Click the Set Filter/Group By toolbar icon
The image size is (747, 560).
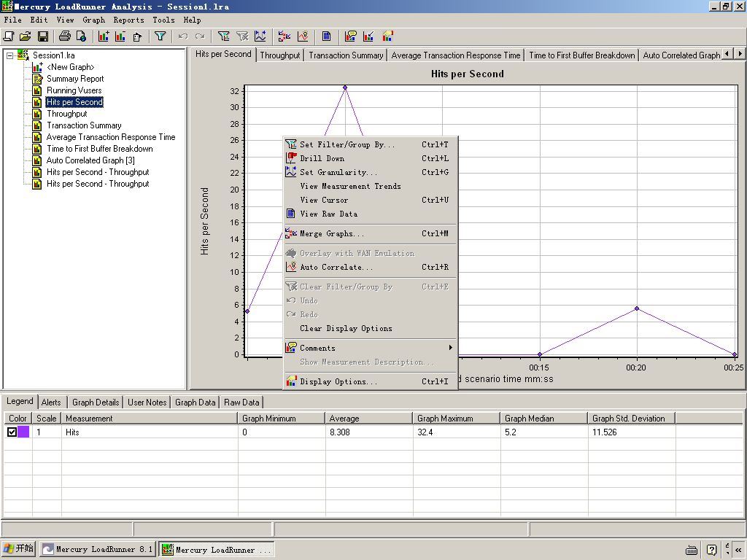coord(223,36)
